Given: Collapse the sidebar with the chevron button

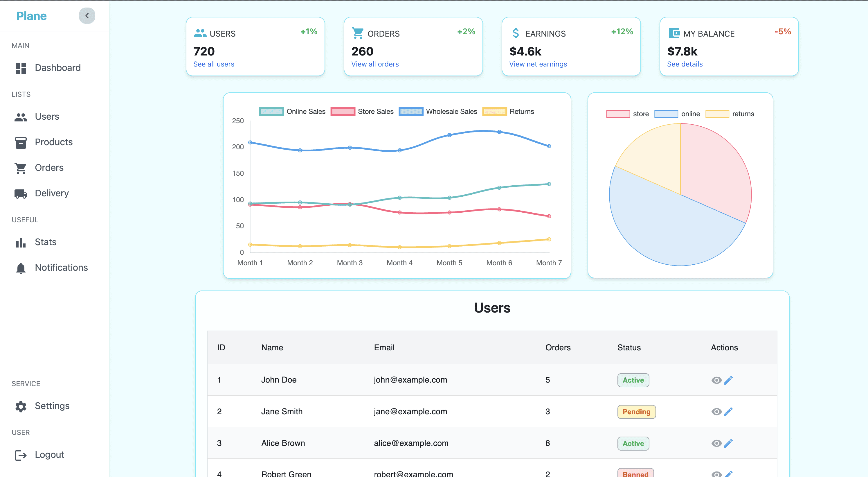Looking at the screenshot, I should tap(87, 16).
